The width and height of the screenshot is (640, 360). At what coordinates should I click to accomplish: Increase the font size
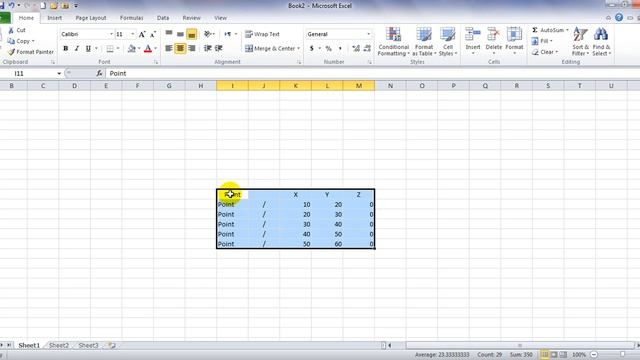[142, 34]
